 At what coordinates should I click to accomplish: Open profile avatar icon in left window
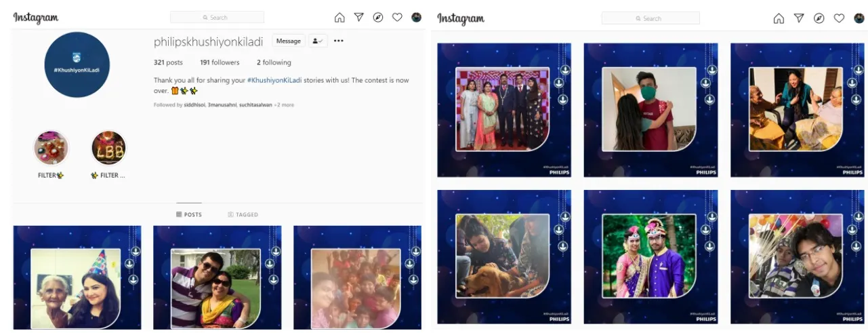[x=416, y=18]
